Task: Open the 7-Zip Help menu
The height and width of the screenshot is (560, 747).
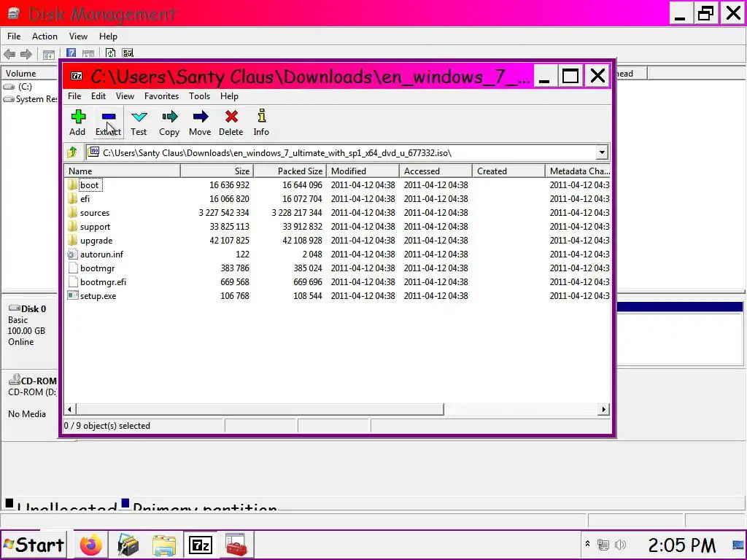Action: click(229, 96)
